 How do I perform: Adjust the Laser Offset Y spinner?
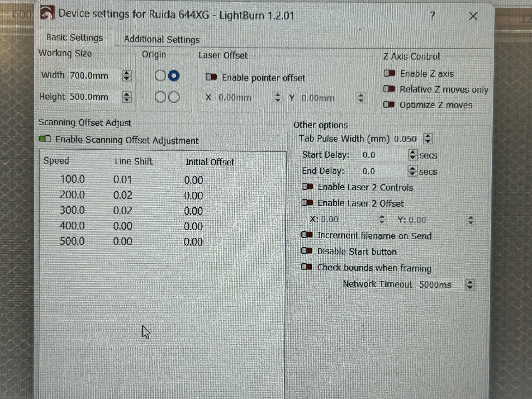[x=361, y=98]
